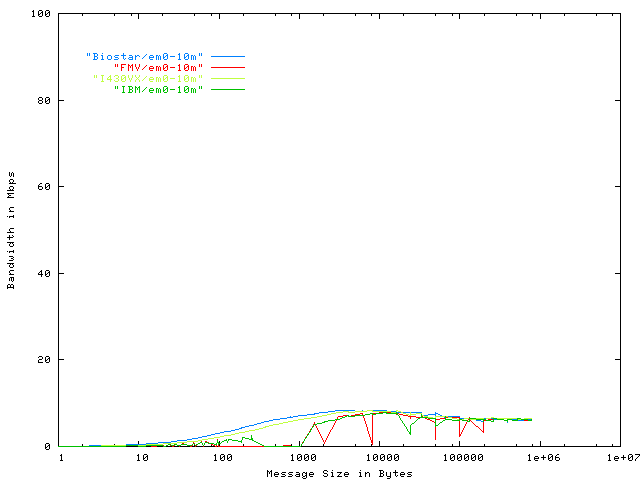Click the "Biostar/em0-10m" legend label
Image resolution: width=640 pixels, height=480 pixels.
pyautogui.click(x=144, y=56)
